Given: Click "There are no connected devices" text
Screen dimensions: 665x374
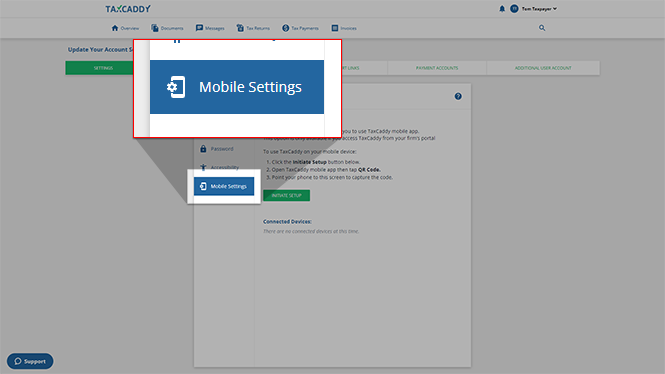Looking at the screenshot, I should (311, 231).
